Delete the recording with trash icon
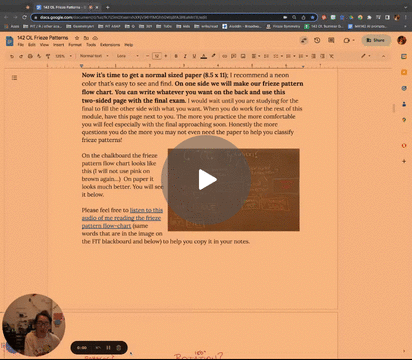This screenshot has width=412, height=360. (118, 348)
